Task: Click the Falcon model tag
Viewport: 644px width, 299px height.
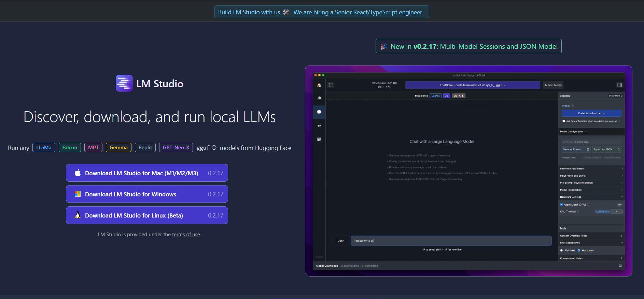Action: (x=70, y=148)
